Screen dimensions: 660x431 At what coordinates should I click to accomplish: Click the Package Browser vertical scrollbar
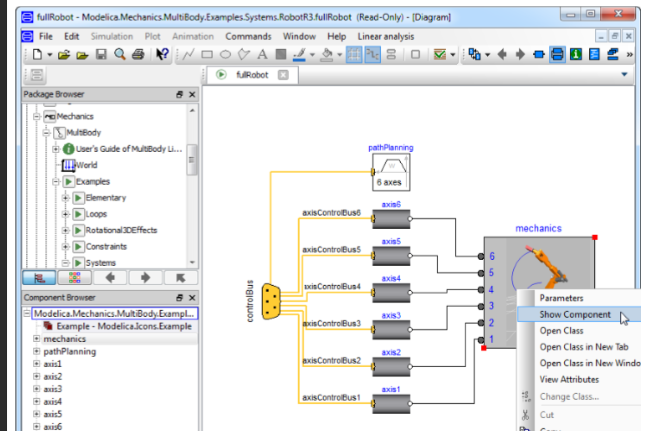tap(193, 160)
